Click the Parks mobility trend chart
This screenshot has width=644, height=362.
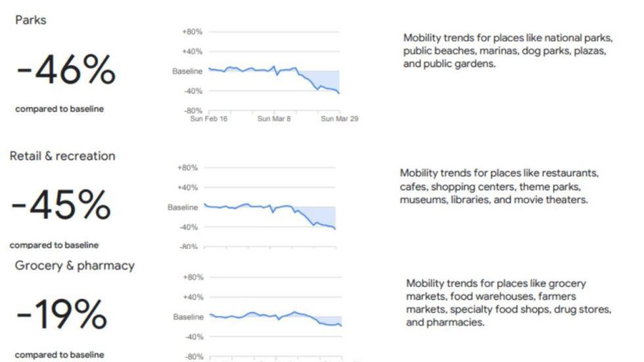(x=273, y=72)
